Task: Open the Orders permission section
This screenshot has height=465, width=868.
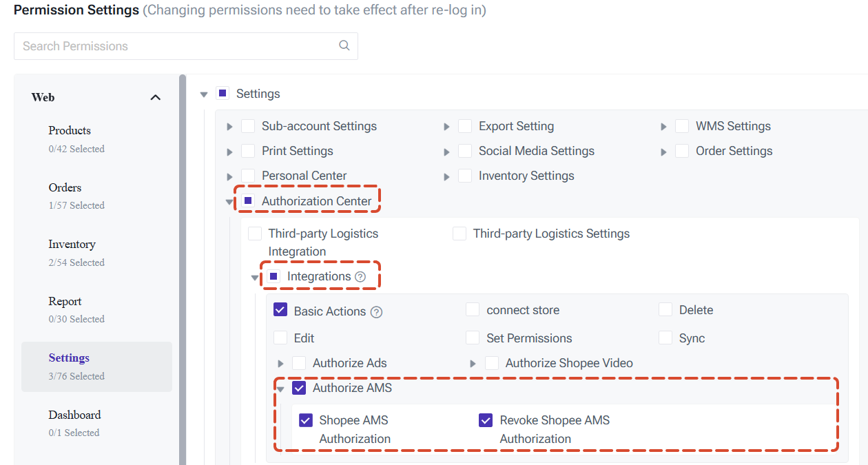Action: tap(76, 196)
